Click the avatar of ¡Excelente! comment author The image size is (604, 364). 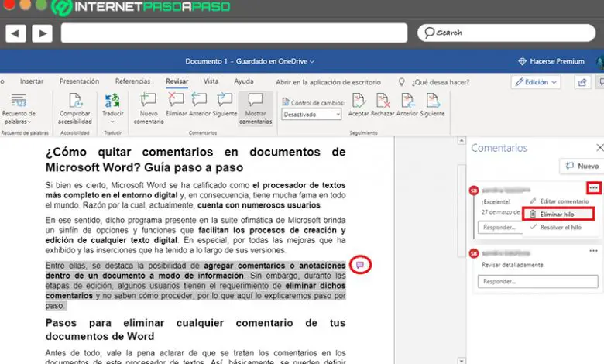point(474,191)
